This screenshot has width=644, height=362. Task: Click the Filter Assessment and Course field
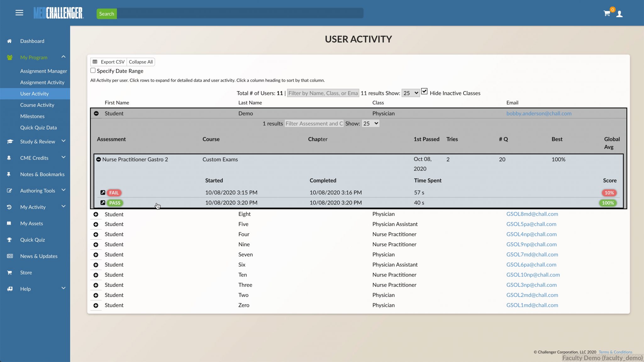pyautogui.click(x=314, y=124)
